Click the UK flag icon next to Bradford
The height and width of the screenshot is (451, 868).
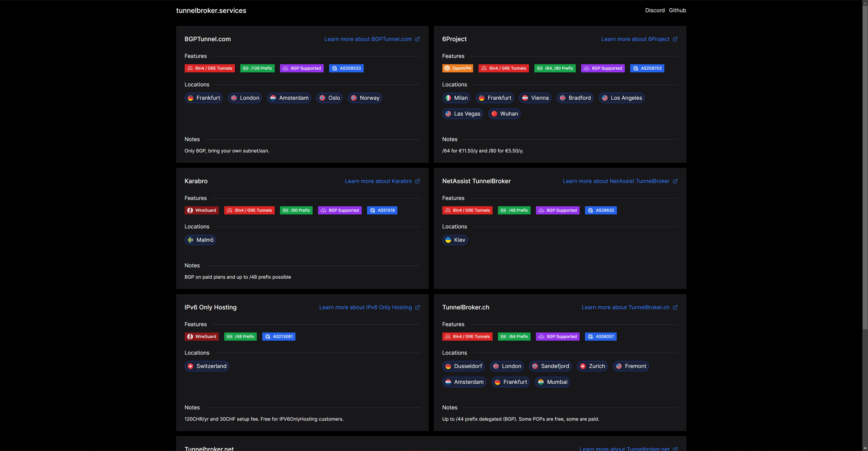coord(562,98)
